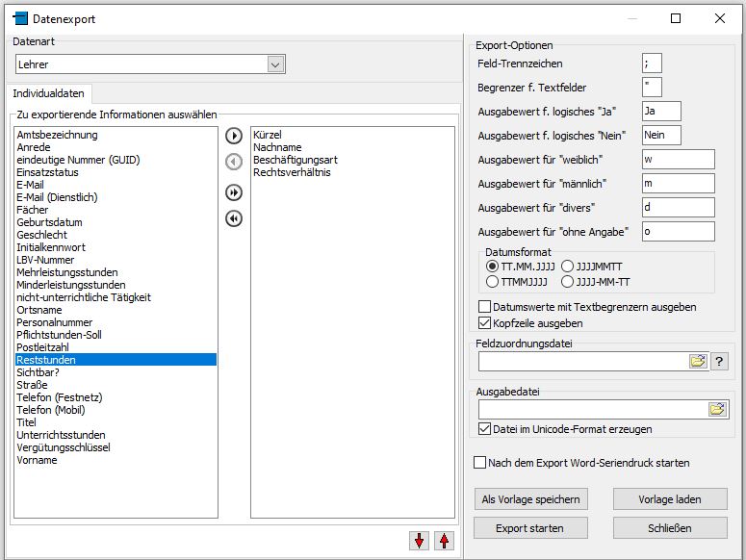Add all fields with double right-arrow icon
The image size is (746, 560).
234,192
